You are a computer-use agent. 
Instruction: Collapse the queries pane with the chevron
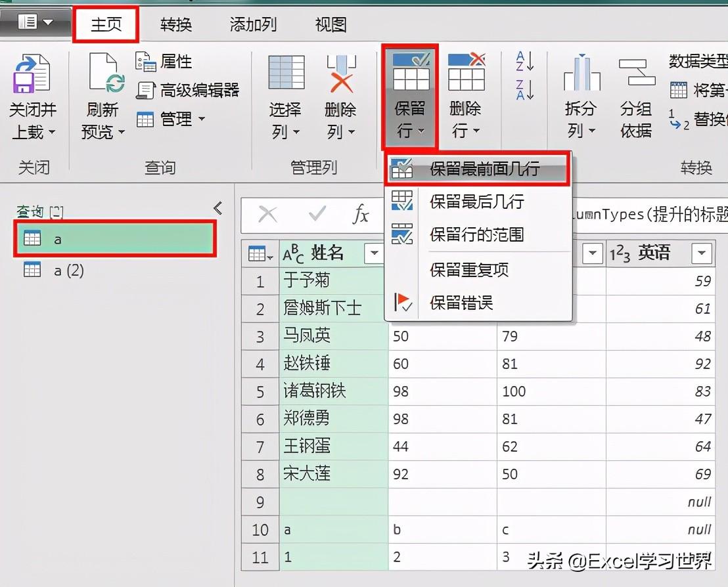coord(218,209)
